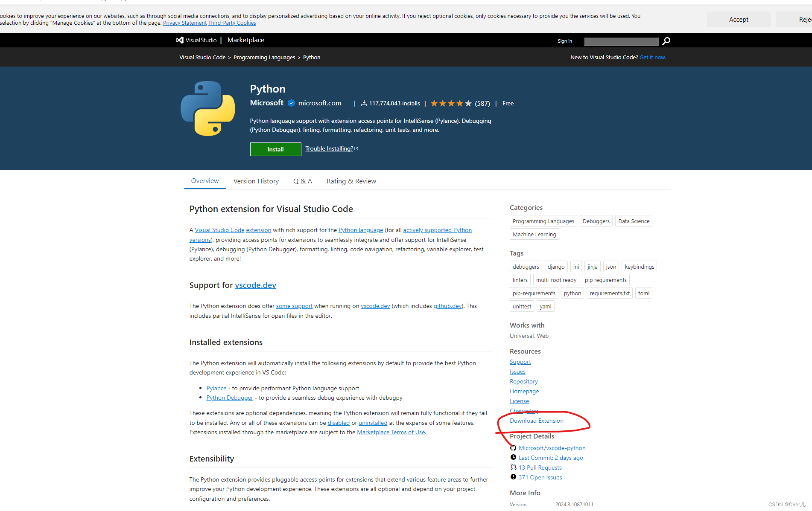Viewport: 812px width, 511px height.
Task: Select Programming Languages category tag
Action: [543, 221]
